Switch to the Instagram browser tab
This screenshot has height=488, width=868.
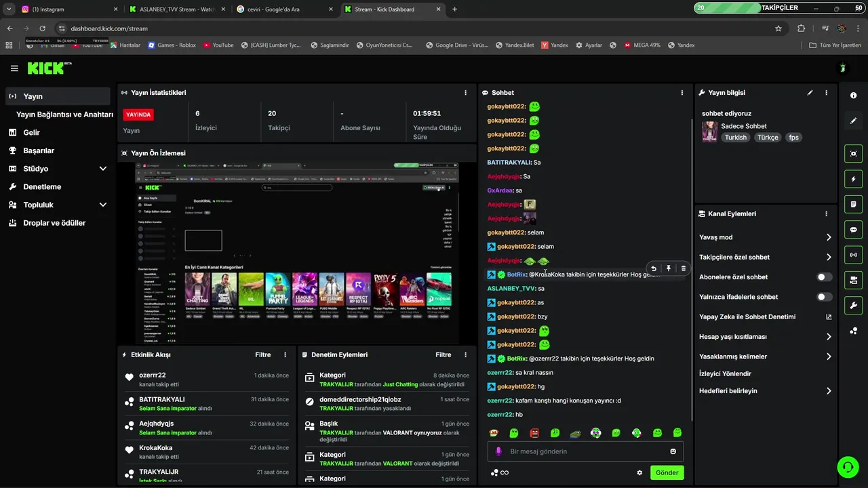click(x=69, y=9)
